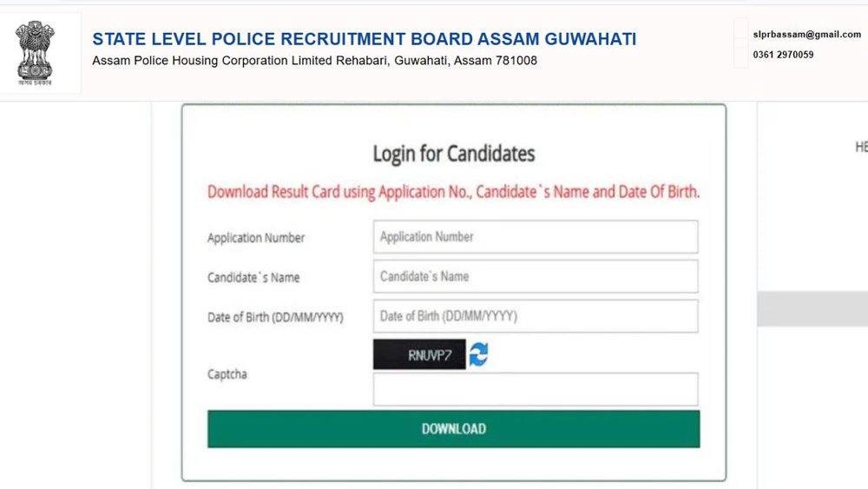868x489 pixels.
Task: Click the Login for Candidates heading
Action: 453,155
